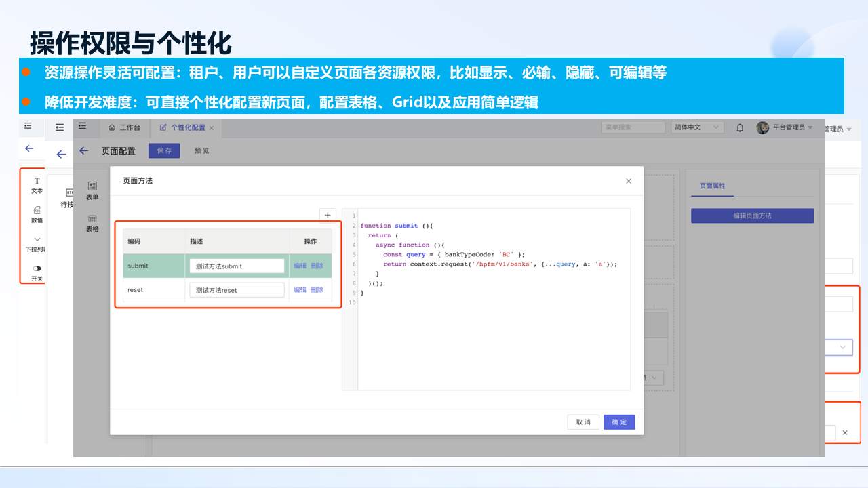The height and width of the screenshot is (488, 868).
Task: Click 取消 in the dialog
Action: coord(583,422)
